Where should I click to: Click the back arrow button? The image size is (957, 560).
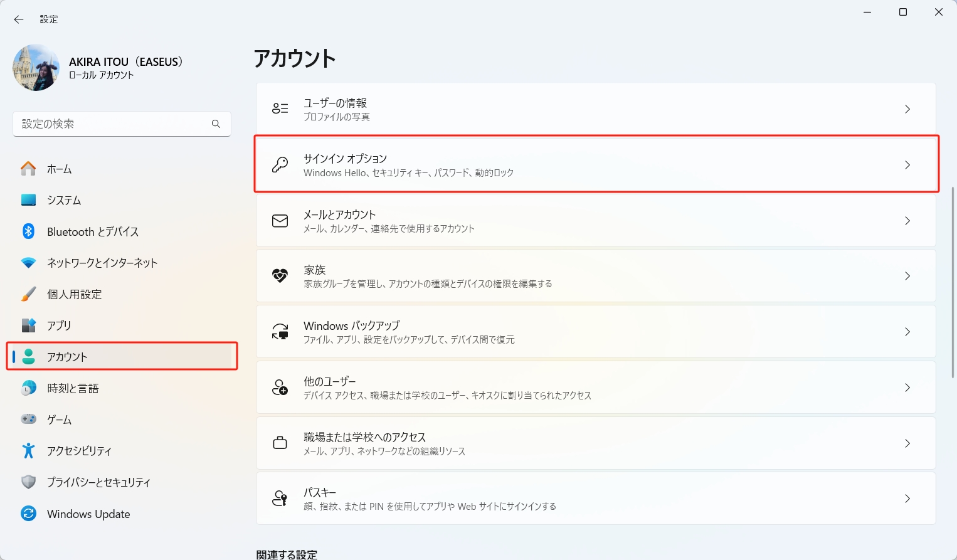(18, 19)
